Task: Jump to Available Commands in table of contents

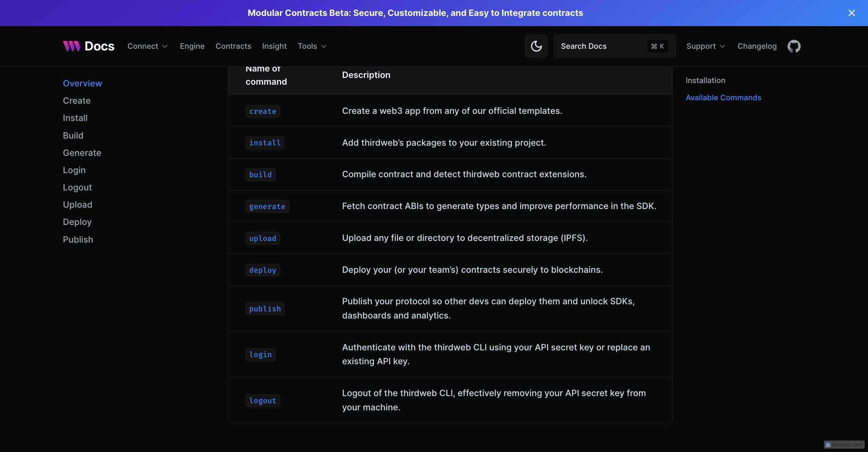Action: point(723,98)
